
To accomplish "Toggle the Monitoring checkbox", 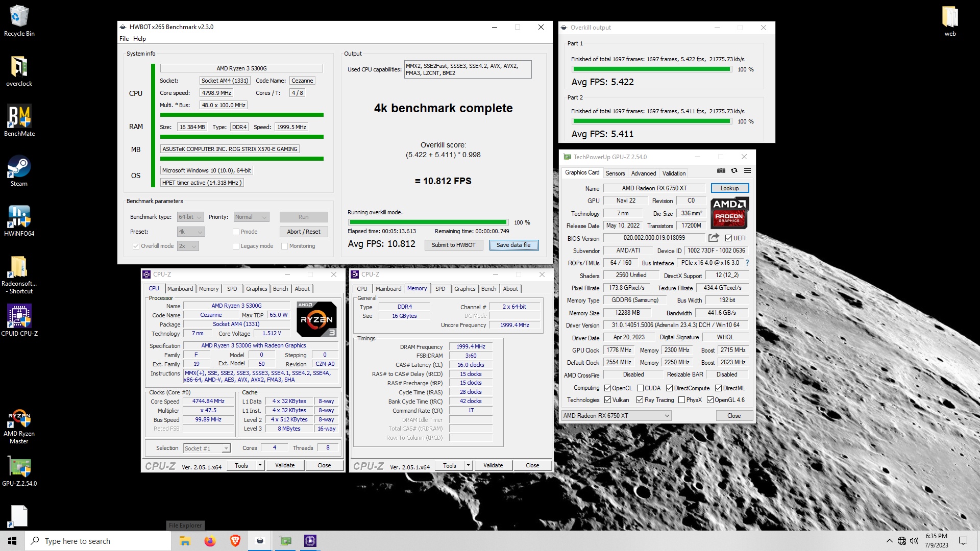I will coord(284,246).
